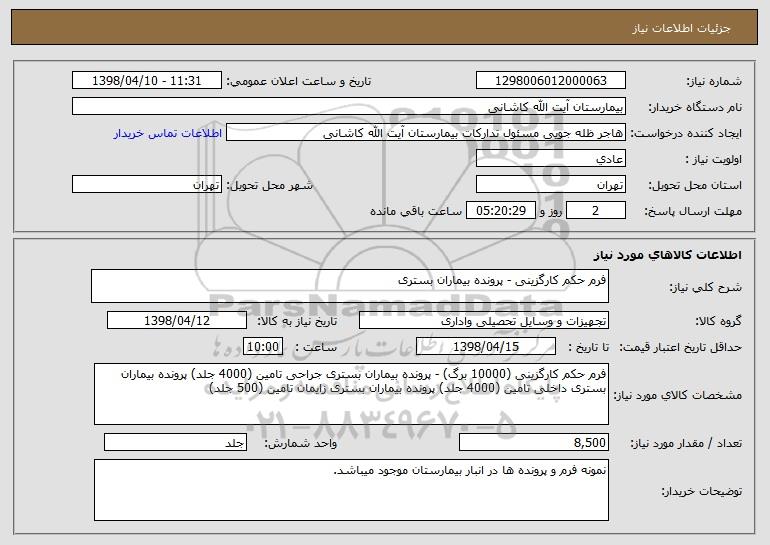The width and height of the screenshot is (770, 545).
Task: Click the unit of measure field جلد
Action: (x=175, y=442)
